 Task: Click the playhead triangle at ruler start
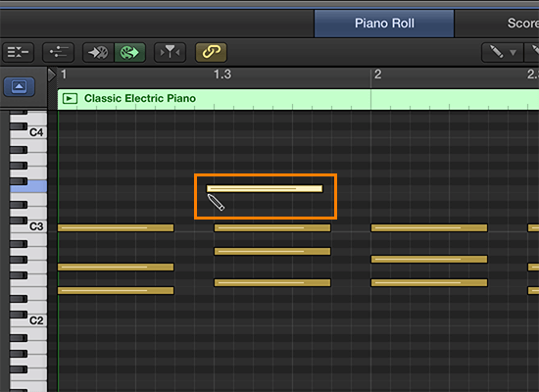[52, 74]
